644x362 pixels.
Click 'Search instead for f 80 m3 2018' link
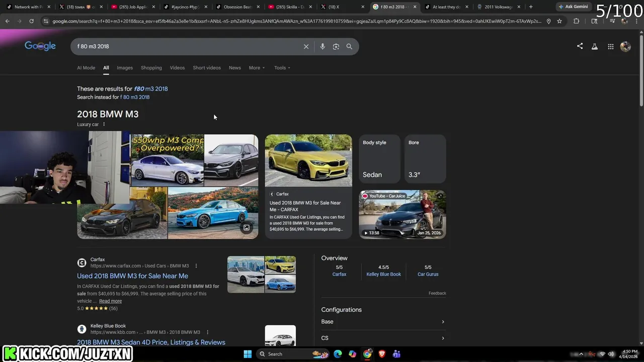tap(135, 97)
